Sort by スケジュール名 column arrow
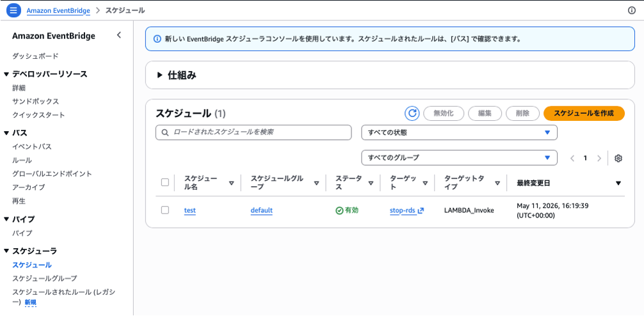Viewport: 644px width, 316px height. tap(231, 183)
